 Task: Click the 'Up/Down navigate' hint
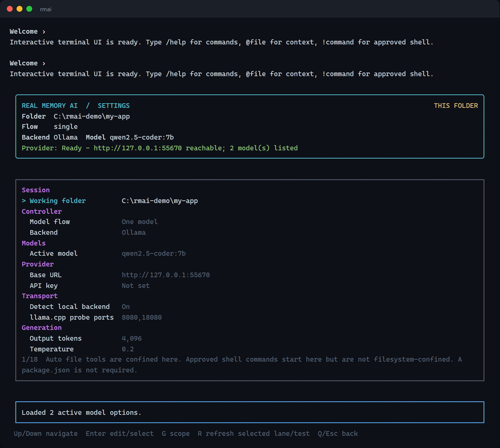(x=46, y=433)
